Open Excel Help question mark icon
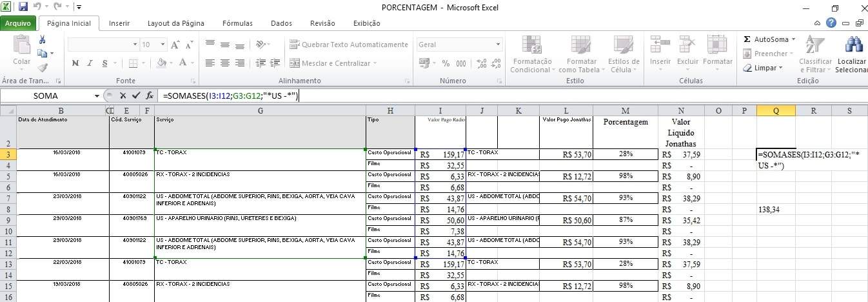The height and width of the screenshot is (302, 868). (831, 23)
